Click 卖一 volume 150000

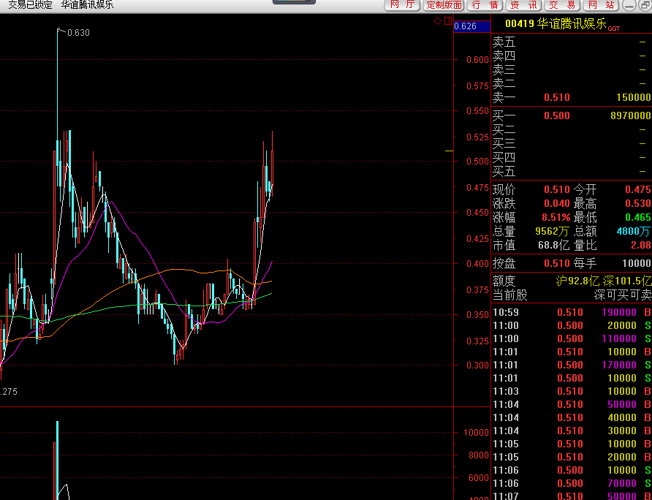coord(634,97)
